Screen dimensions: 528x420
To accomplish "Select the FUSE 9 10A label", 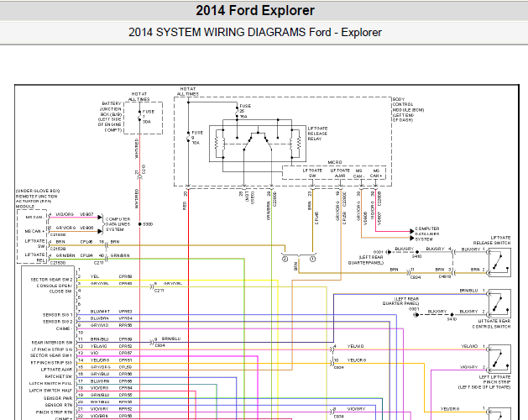I will [x=197, y=138].
